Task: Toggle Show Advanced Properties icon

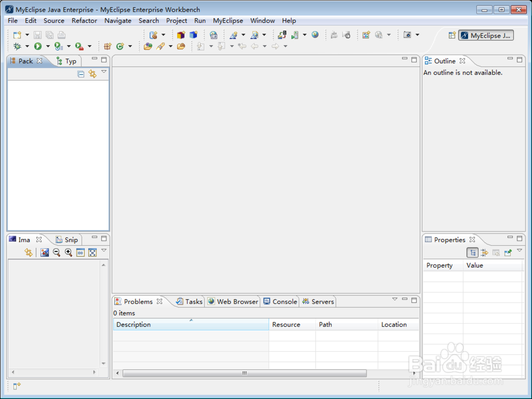Action: [x=485, y=252]
